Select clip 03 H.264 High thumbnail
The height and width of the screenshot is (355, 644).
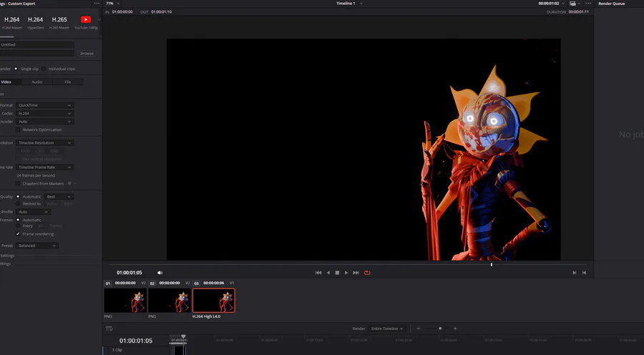point(214,301)
